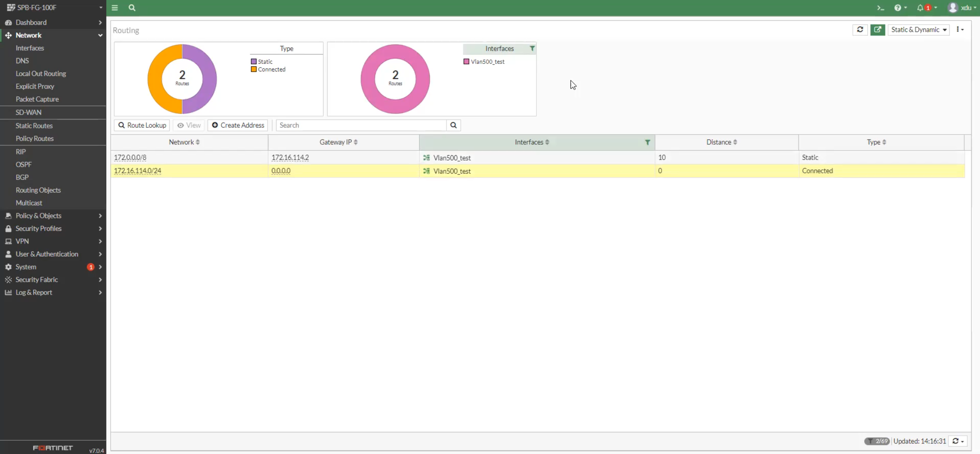Open the auto-refresh interval dropdown

click(x=958, y=441)
